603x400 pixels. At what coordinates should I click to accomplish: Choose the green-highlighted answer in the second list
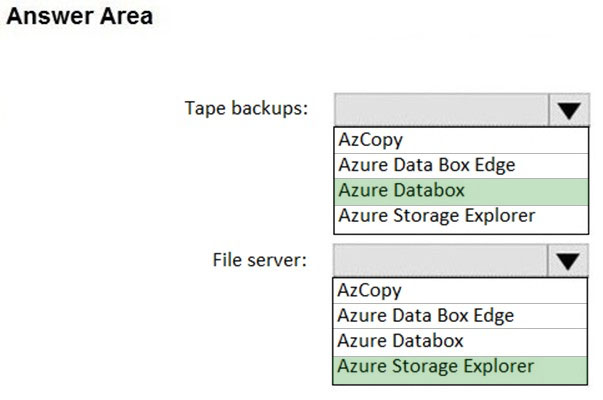[x=460, y=370]
